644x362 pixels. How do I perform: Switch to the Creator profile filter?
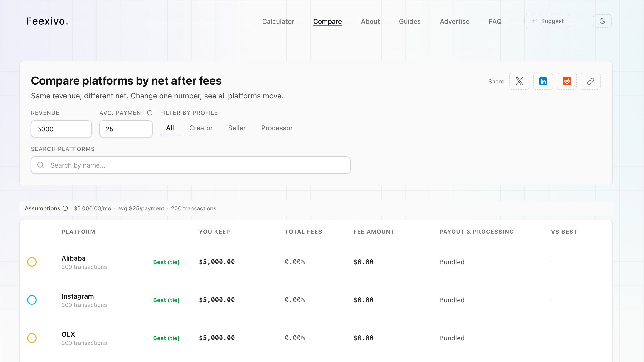click(201, 128)
